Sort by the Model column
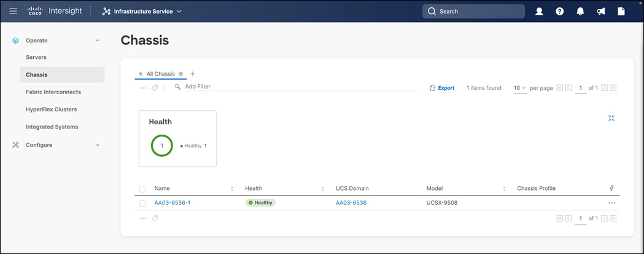This screenshot has height=254, width=644. [504, 189]
